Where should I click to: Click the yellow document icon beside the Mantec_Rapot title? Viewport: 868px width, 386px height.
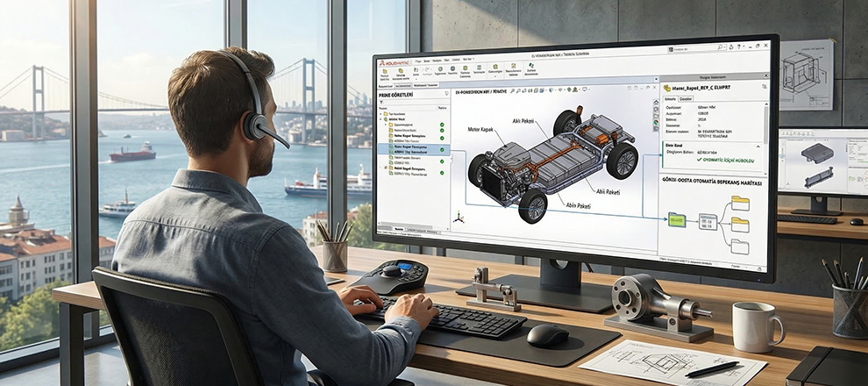tap(667, 88)
